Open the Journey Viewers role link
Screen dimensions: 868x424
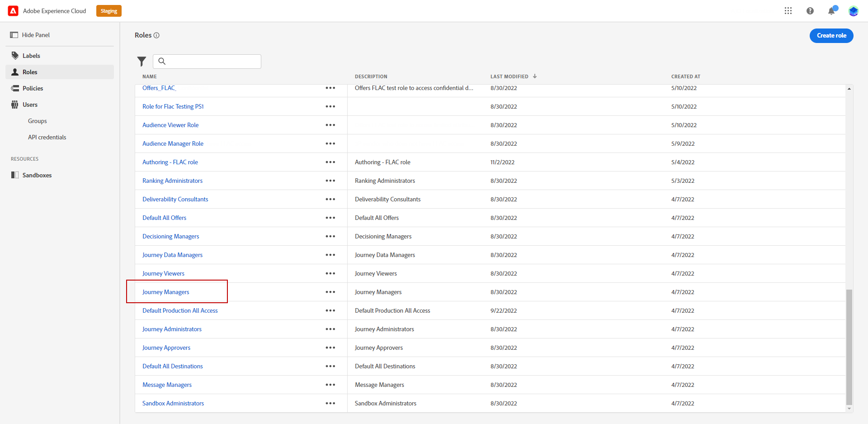point(163,273)
